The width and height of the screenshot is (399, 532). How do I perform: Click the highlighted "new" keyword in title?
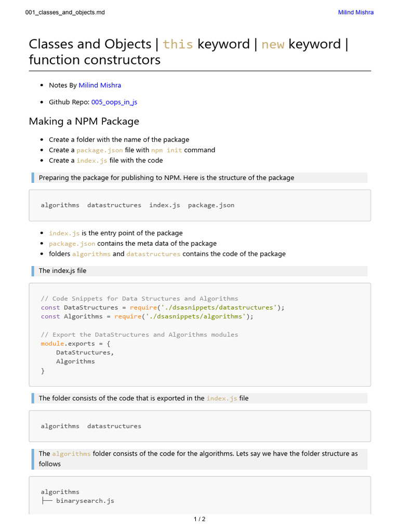click(273, 44)
